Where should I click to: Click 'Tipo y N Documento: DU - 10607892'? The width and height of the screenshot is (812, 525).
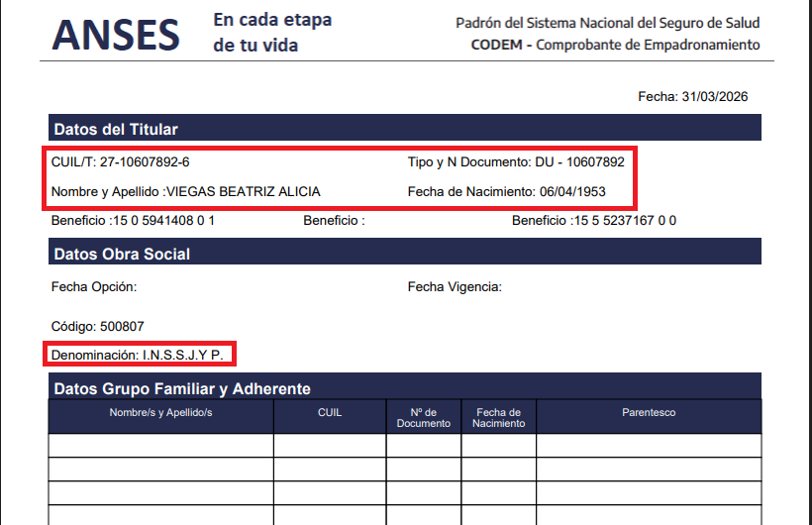pos(516,161)
